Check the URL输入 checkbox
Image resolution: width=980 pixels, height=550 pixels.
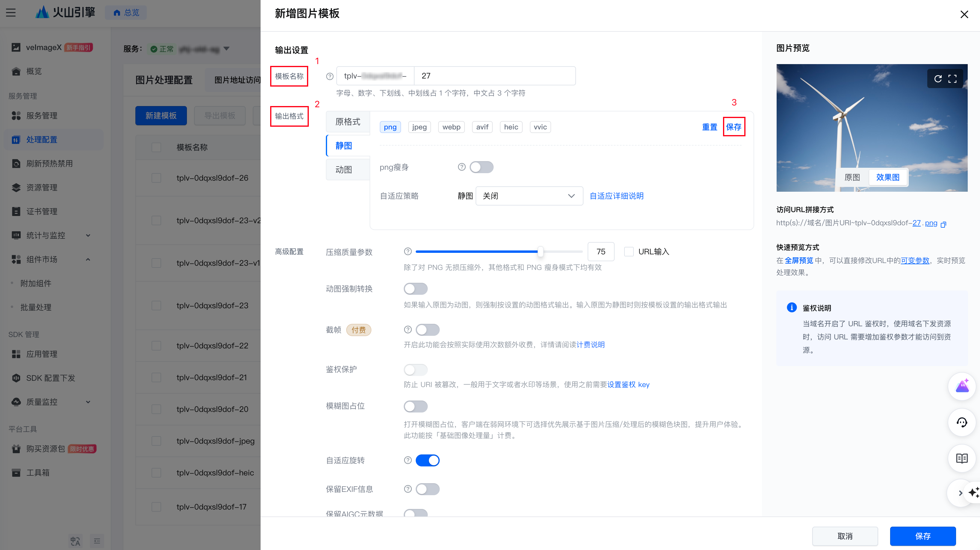(x=628, y=252)
